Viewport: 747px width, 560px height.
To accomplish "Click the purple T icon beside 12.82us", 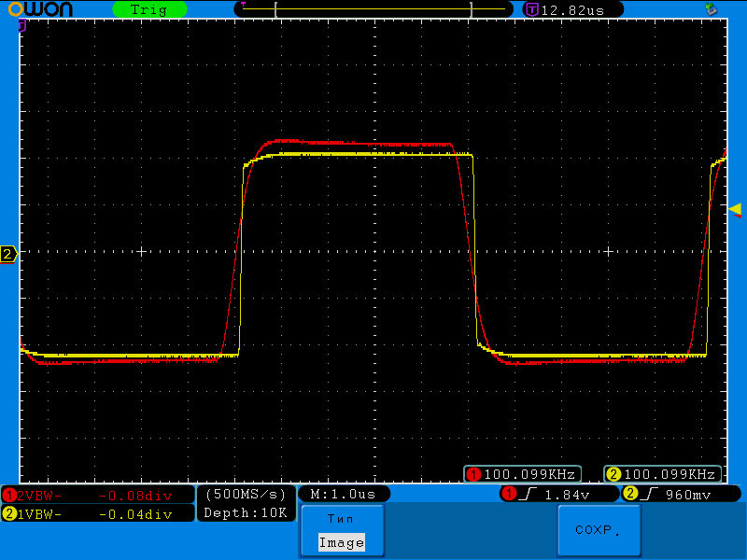I will pyautogui.click(x=531, y=9).
